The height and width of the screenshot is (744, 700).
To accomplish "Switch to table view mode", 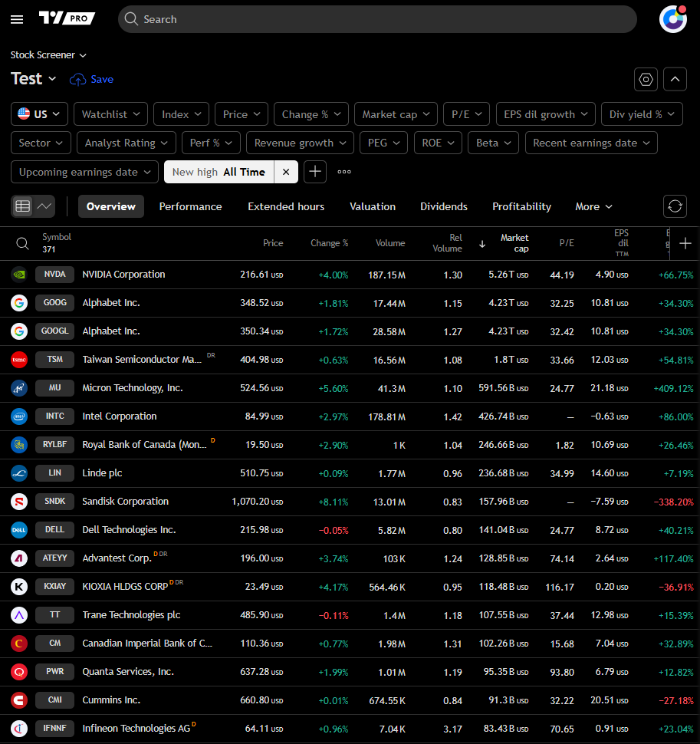I will pos(23,206).
